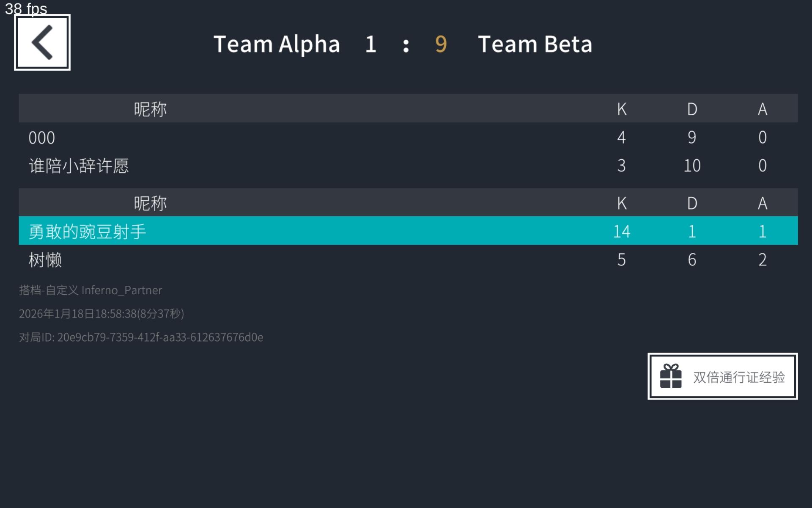Viewport: 812px width, 508px height.
Task: Click the gift box icon
Action: coord(671,376)
